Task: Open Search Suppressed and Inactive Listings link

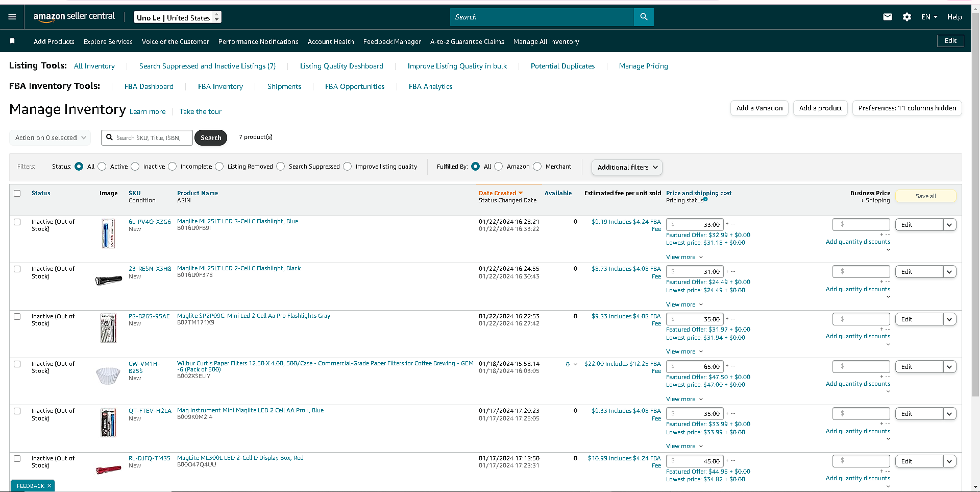Action: click(207, 66)
